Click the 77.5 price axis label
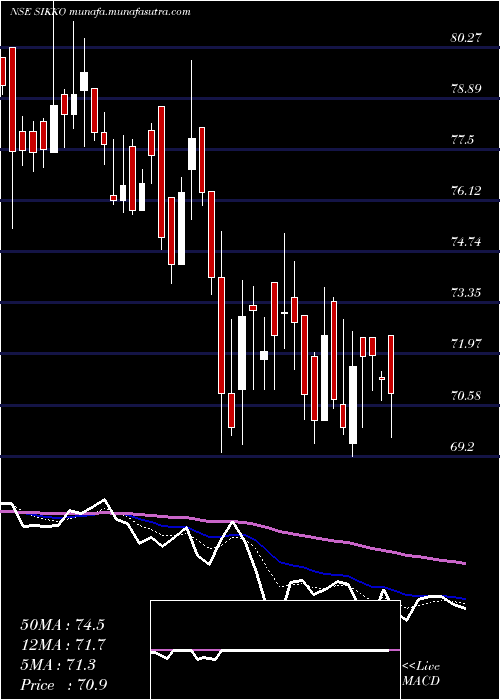This screenshot has height=700, width=500. (463, 140)
